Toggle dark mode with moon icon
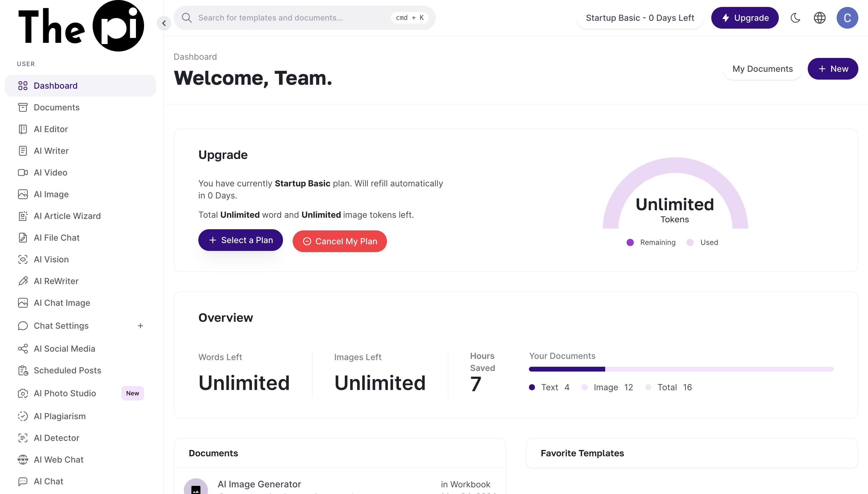The image size is (868, 494). coord(795,17)
